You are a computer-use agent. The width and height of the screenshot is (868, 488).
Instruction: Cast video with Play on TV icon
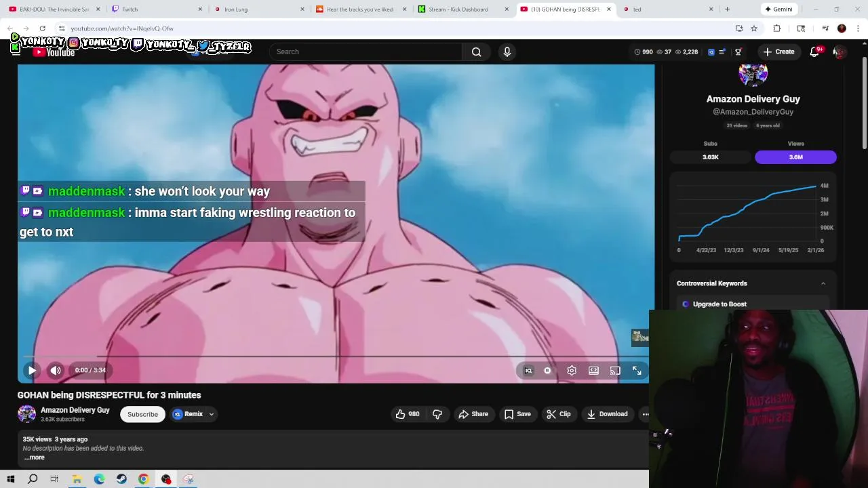pyautogui.click(x=615, y=370)
